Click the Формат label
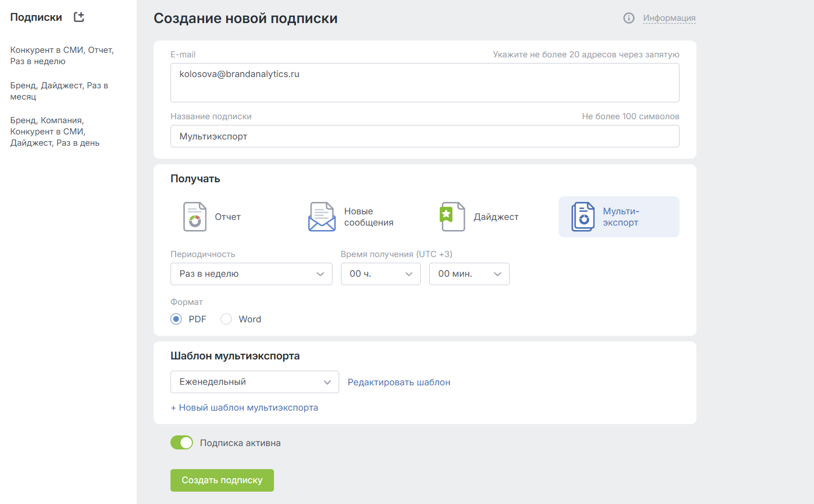This screenshot has width=814, height=504. (187, 302)
